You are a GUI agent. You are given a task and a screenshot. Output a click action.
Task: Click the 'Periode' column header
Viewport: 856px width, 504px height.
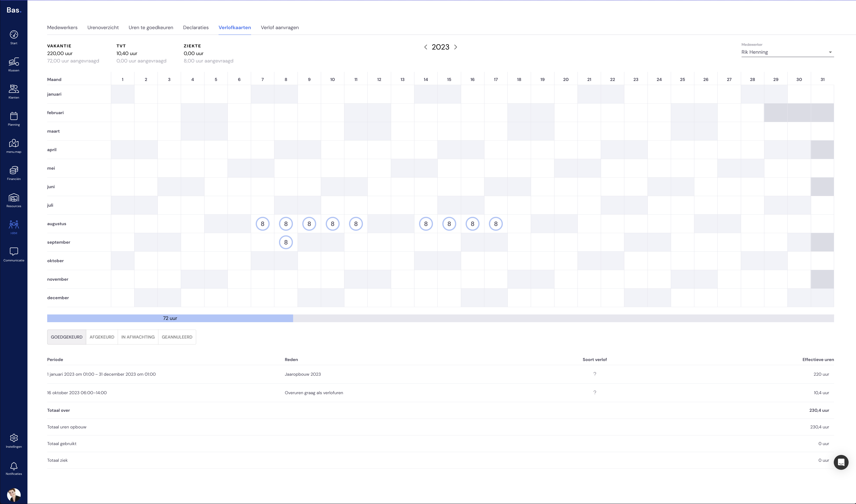click(x=55, y=360)
